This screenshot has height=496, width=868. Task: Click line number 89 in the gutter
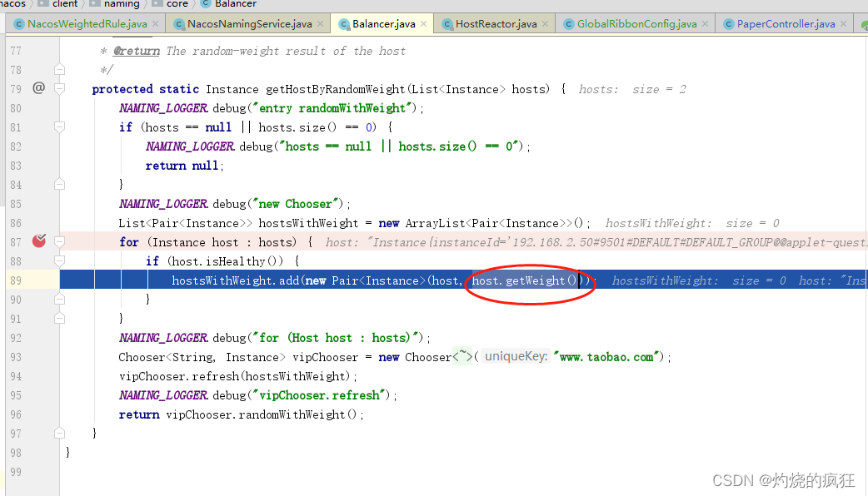[x=16, y=280]
